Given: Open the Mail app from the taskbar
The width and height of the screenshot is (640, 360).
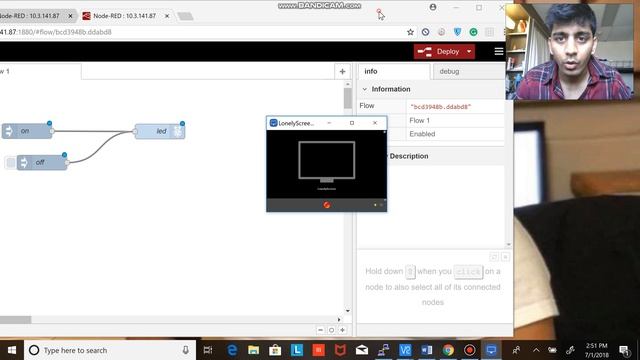Looking at the screenshot, I should tap(362, 350).
